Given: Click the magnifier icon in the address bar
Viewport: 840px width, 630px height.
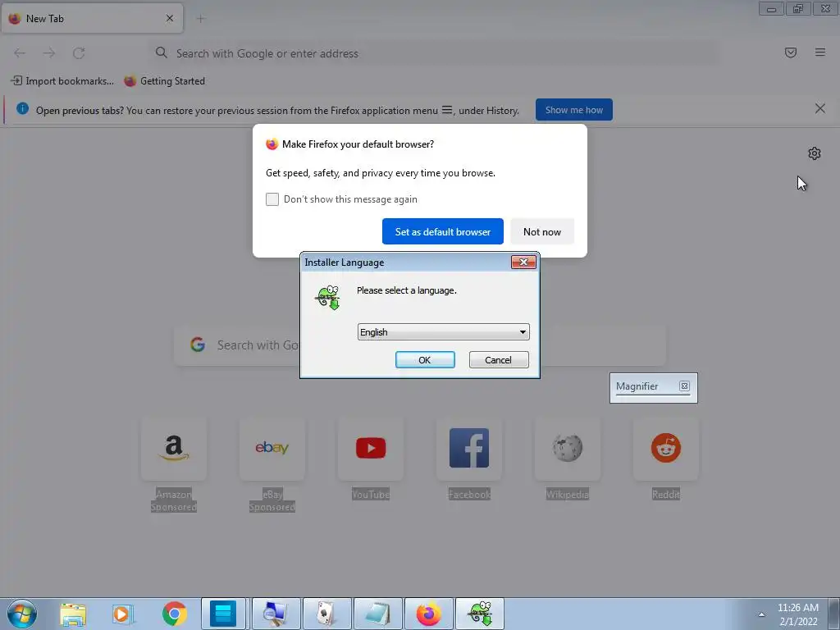Looking at the screenshot, I should coord(162,52).
